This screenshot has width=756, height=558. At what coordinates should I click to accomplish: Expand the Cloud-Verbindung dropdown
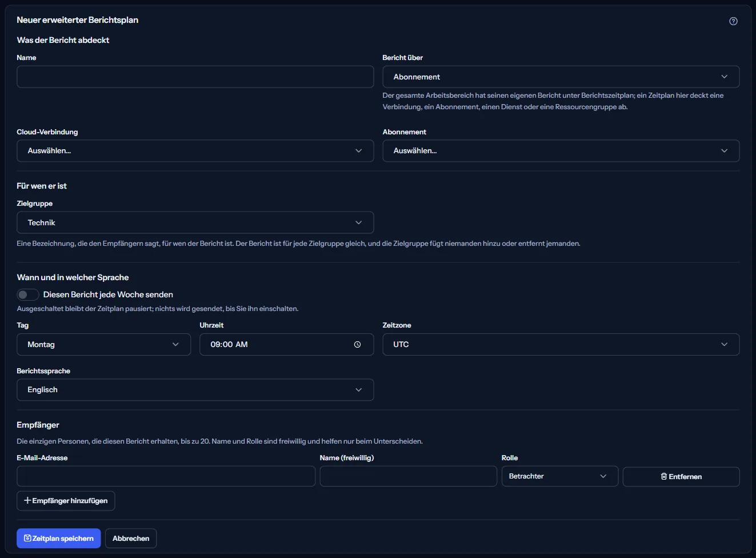click(x=195, y=151)
